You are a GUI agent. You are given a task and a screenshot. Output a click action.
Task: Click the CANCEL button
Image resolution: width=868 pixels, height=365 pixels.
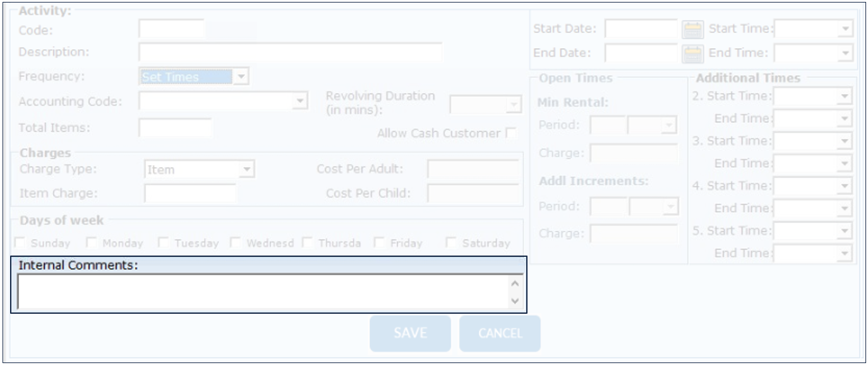(x=500, y=333)
